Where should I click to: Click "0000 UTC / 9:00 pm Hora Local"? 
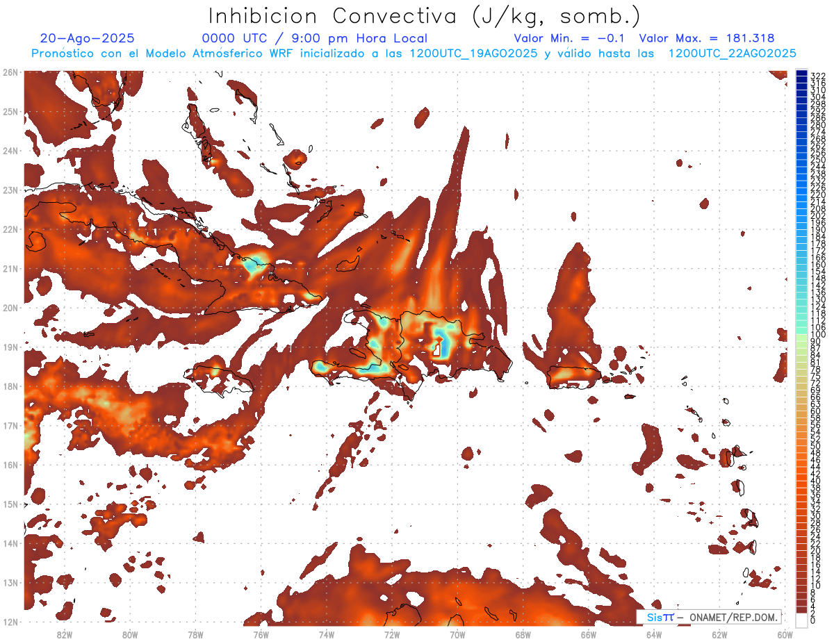[x=315, y=38]
